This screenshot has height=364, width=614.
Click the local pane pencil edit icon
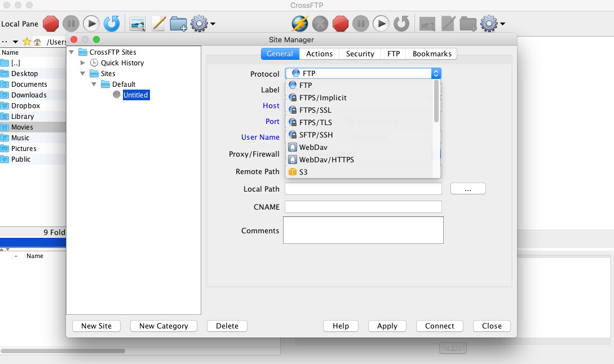point(159,24)
